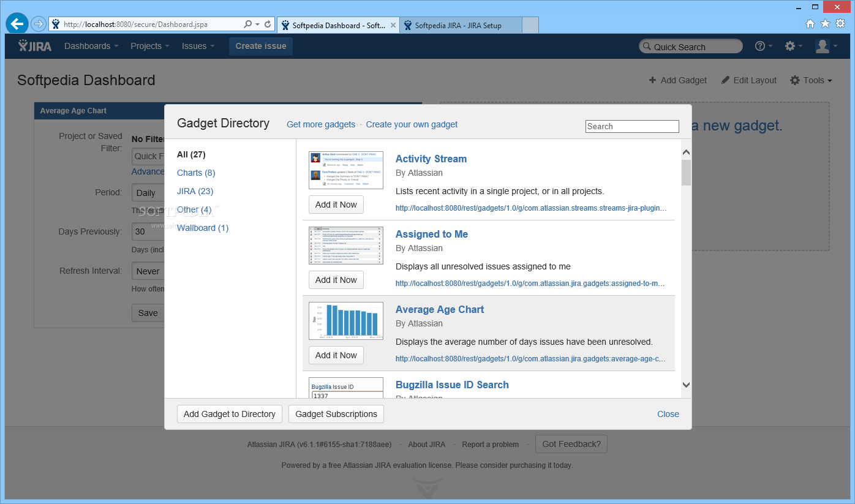Select Charts (8) category
The height and width of the screenshot is (504, 855).
196,173
